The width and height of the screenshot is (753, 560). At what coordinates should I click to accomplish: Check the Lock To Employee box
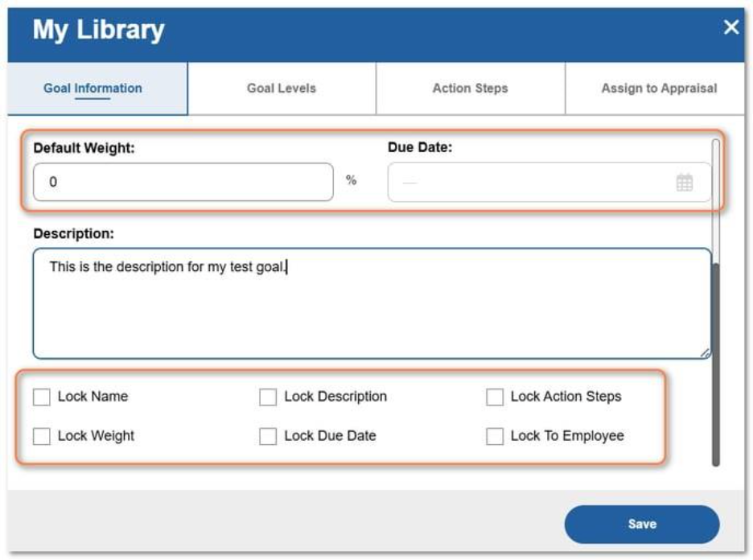[x=495, y=437]
